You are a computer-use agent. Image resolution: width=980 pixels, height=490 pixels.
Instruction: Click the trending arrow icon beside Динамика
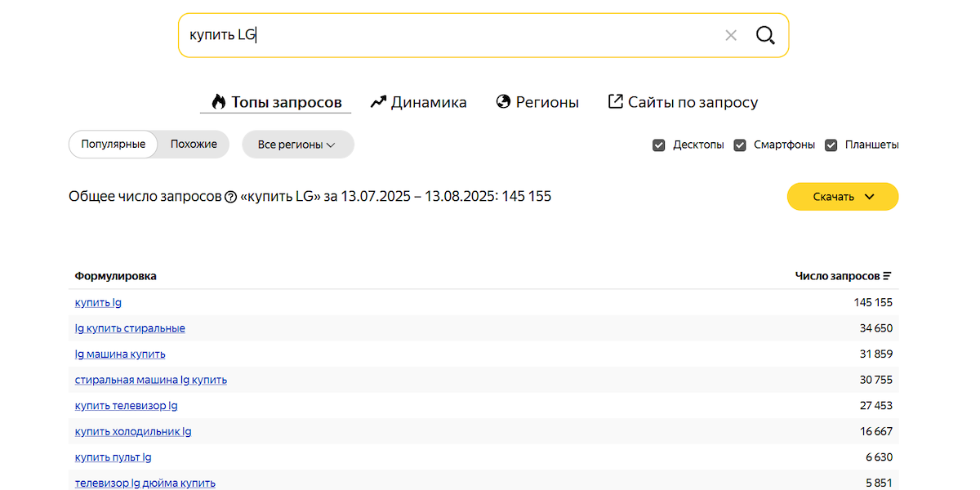[x=377, y=101]
